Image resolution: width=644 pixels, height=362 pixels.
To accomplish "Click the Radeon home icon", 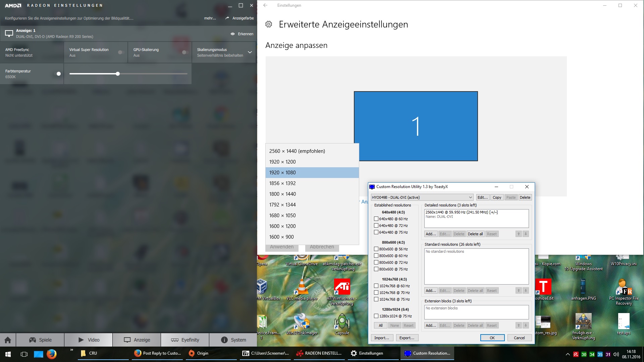I will 8,340.
